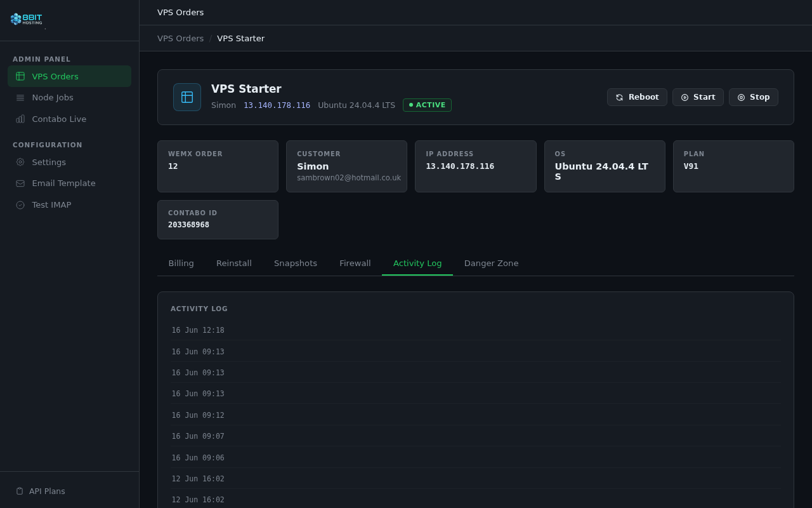Click the 8BIT Hosting logo

point(27,19)
